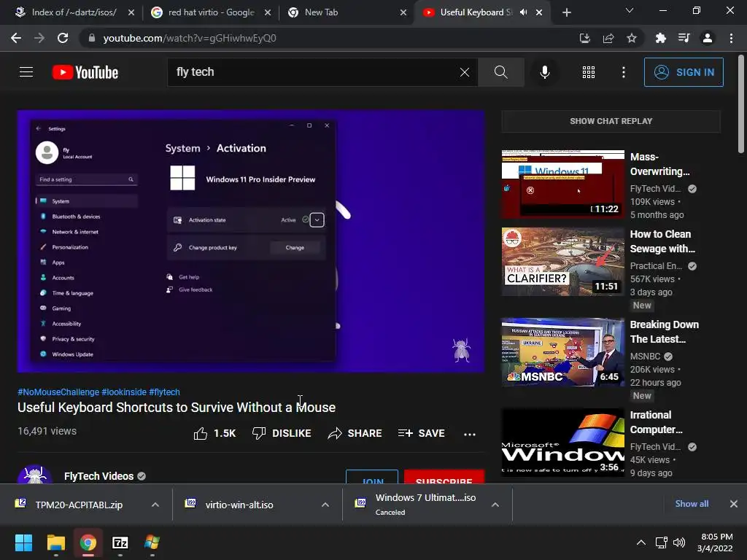
Task: Open Chrome media controls icon
Action: click(x=684, y=38)
